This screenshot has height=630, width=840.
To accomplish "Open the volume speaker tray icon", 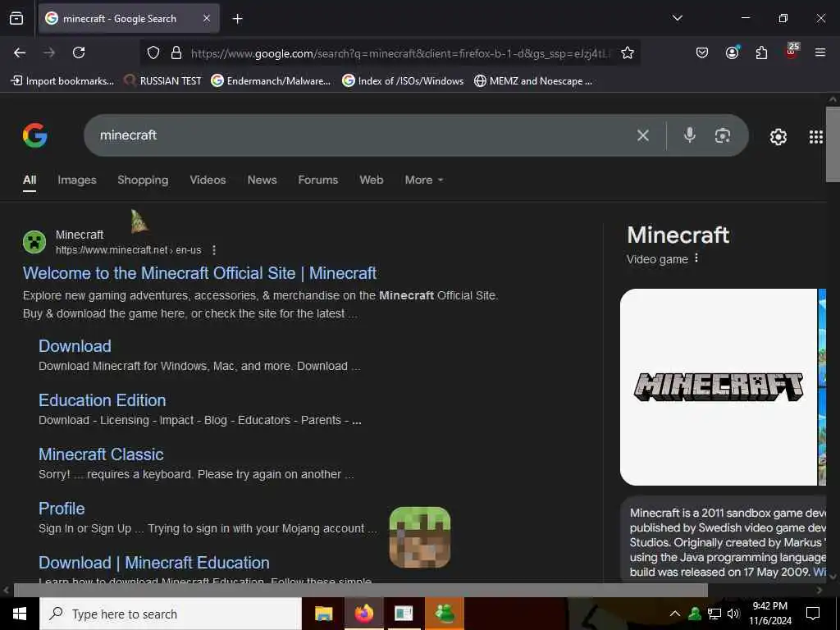I will click(x=733, y=614).
